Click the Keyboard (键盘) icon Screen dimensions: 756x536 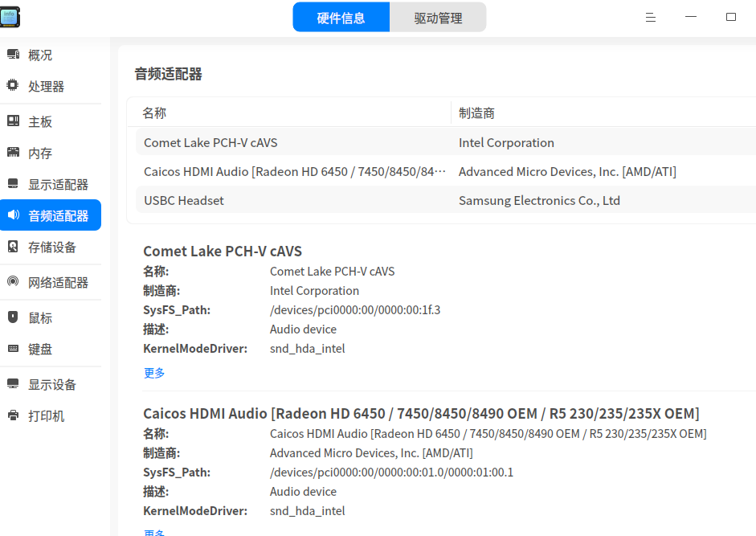(x=13, y=348)
